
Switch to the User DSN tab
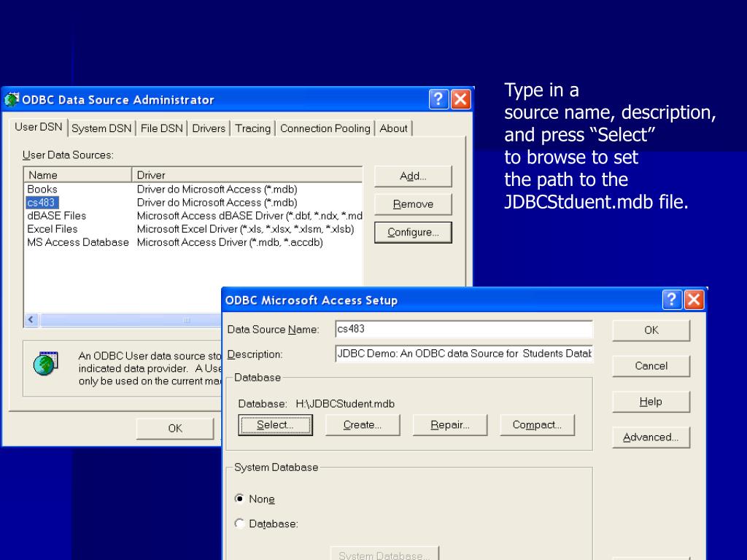pyautogui.click(x=39, y=127)
